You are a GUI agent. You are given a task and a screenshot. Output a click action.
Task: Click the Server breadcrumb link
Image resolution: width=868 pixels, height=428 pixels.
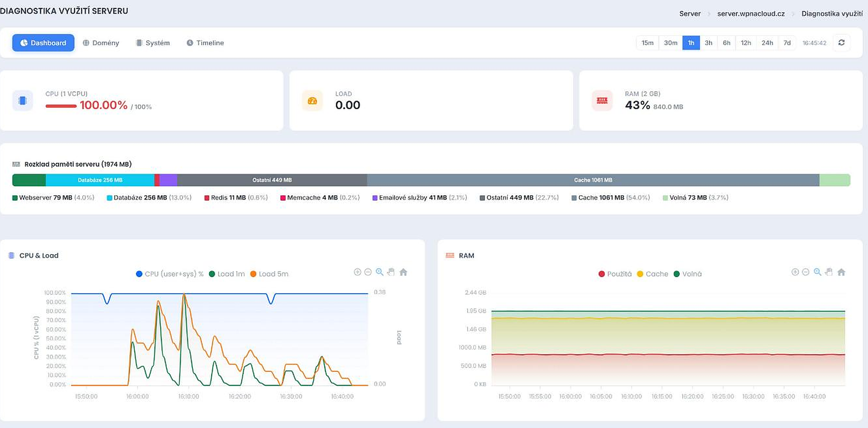(x=690, y=14)
